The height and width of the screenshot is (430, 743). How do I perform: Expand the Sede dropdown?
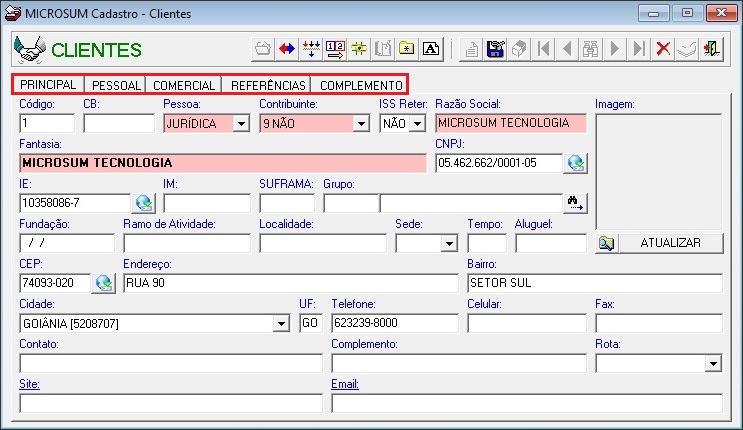(x=449, y=244)
